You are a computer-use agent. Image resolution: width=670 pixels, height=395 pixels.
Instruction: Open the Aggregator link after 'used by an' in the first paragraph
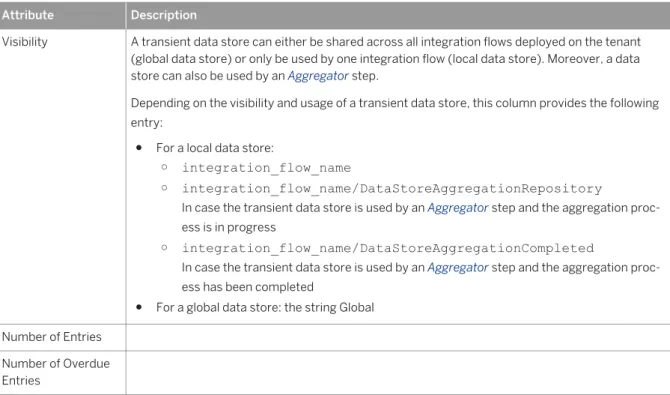coord(318,76)
